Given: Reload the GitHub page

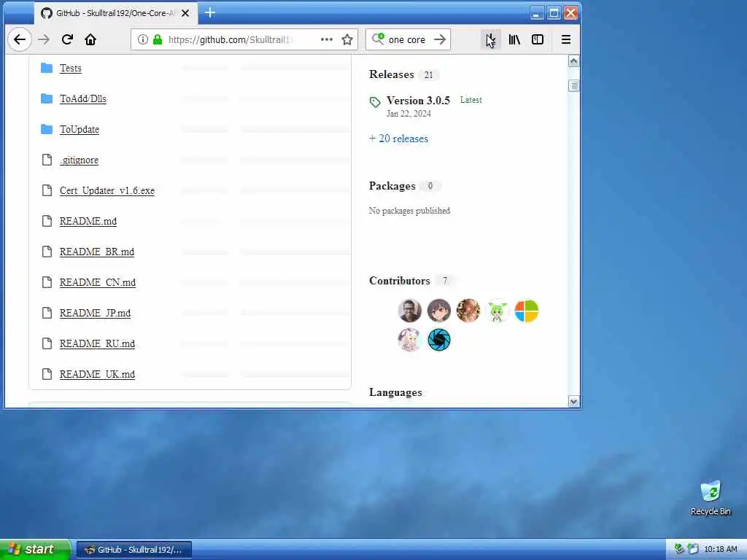Looking at the screenshot, I should (67, 39).
